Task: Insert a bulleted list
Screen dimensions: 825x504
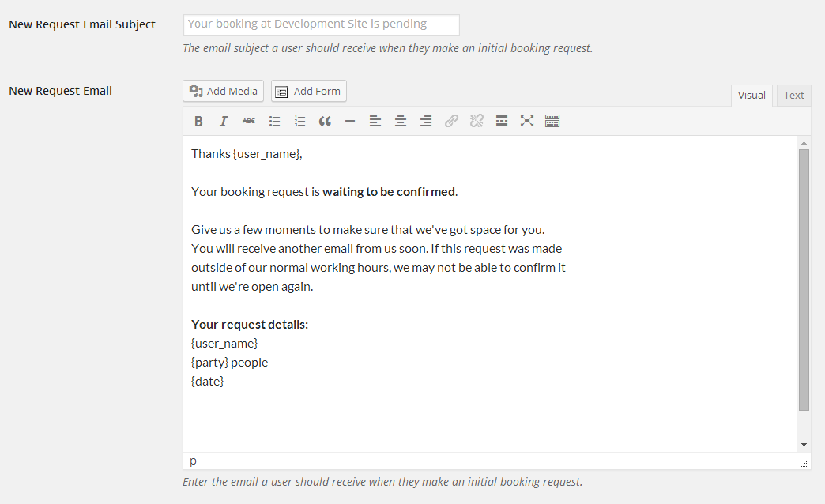Action: [x=274, y=121]
